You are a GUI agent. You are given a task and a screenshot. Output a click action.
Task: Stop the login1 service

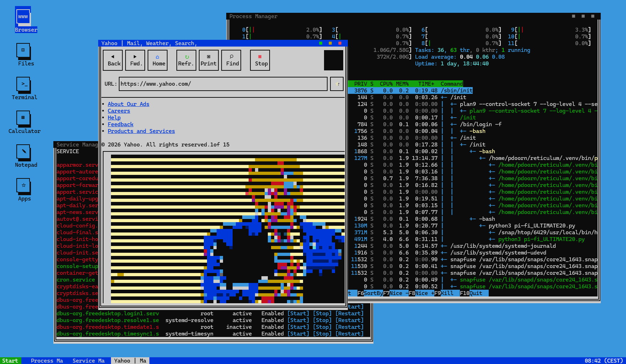point(322,314)
